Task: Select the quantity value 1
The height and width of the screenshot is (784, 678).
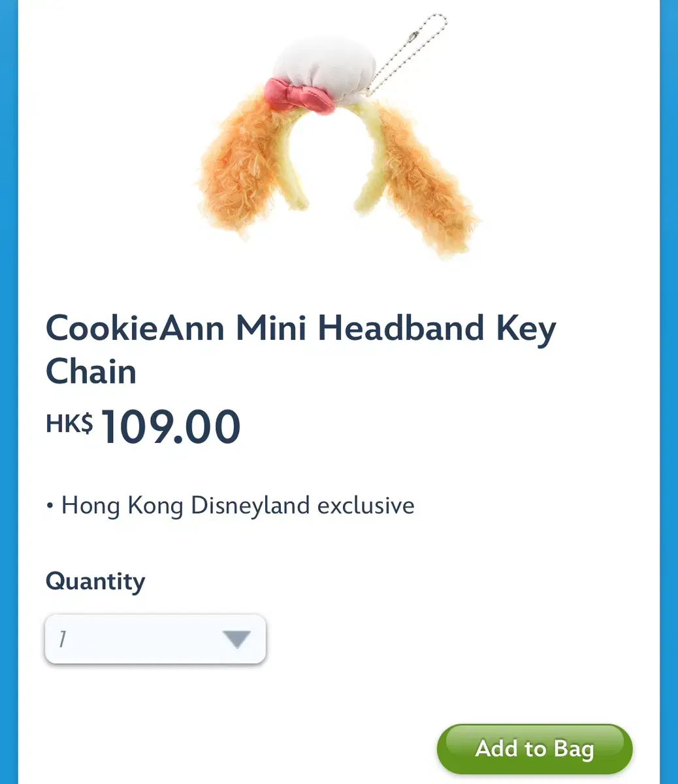Action: [x=63, y=639]
